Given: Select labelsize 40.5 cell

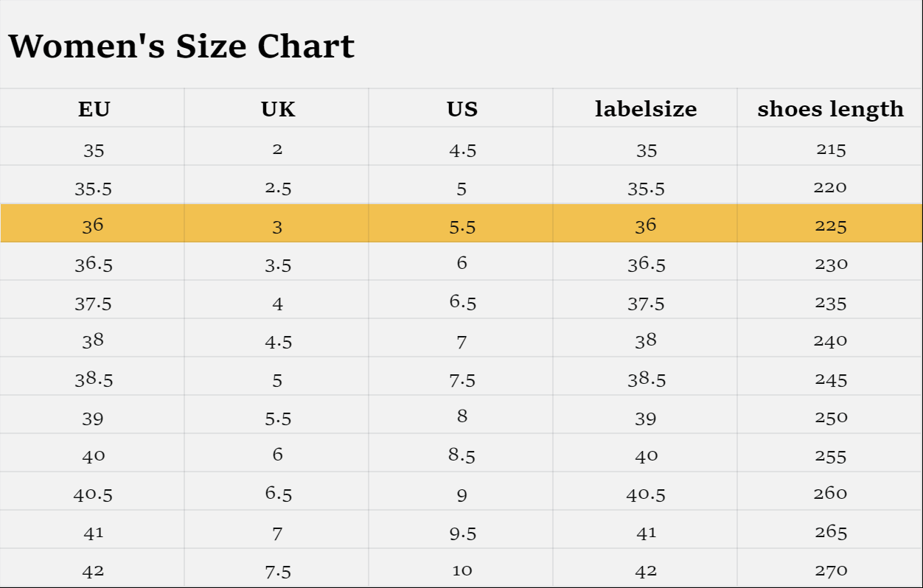Looking at the screenshot, I should pos(646,494).
